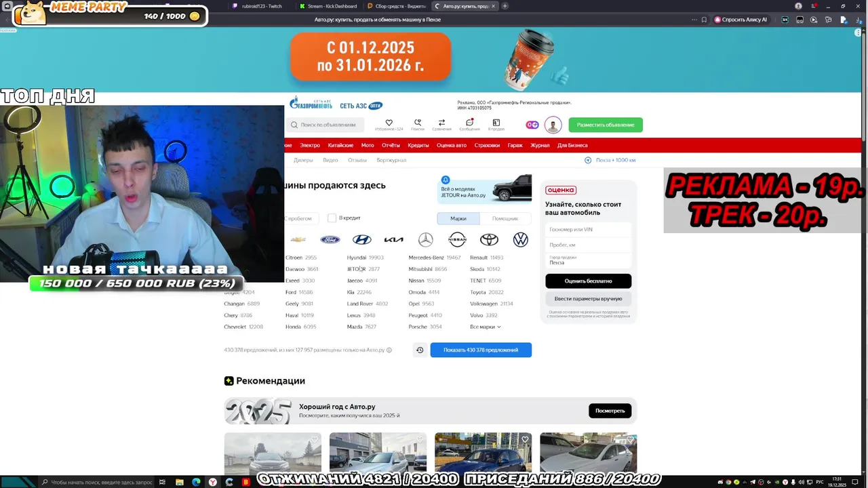The width and height of the screenshot is (868, 488).
Task: Click Поиск по объявлениям search field
Action: pyautogui.click(x=325, y=125)
